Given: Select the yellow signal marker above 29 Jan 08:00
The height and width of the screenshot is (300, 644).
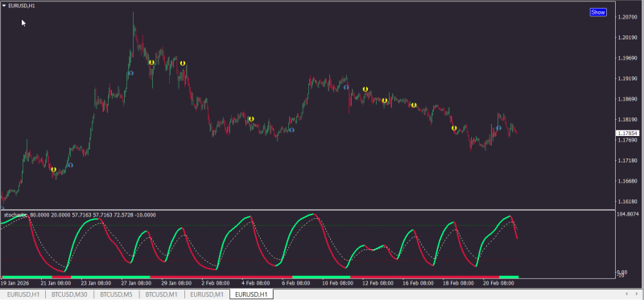Looking at the screenshot, I should [183, 64].
